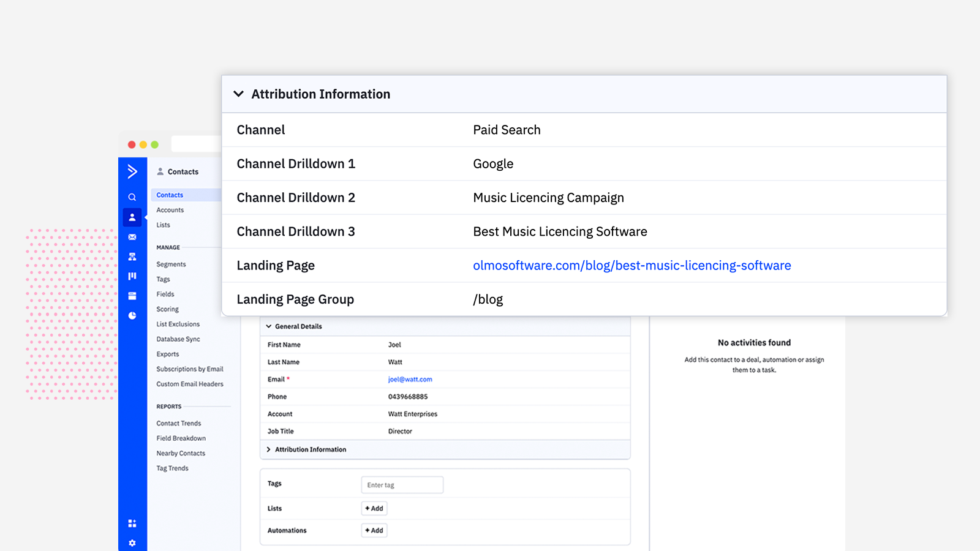Open Deals pipeline icon in sidebar
Image resolution: width=980 pixels, height=551 pixels.
pyautogui.click(x=132, y=276)
